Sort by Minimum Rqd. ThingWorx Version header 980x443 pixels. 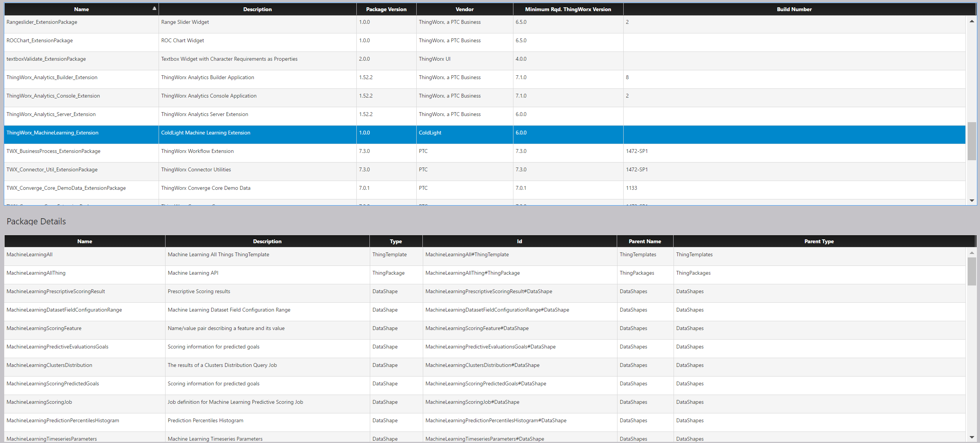568,9
